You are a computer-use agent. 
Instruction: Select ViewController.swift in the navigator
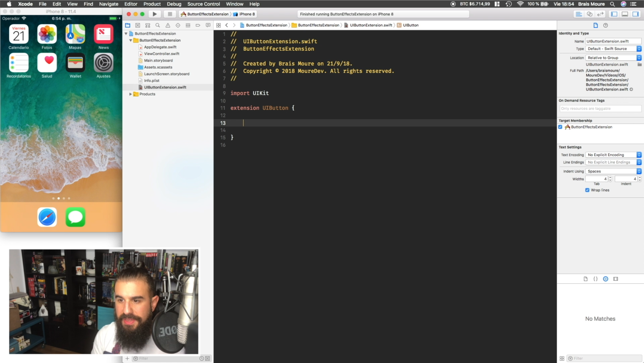(162, 54)
